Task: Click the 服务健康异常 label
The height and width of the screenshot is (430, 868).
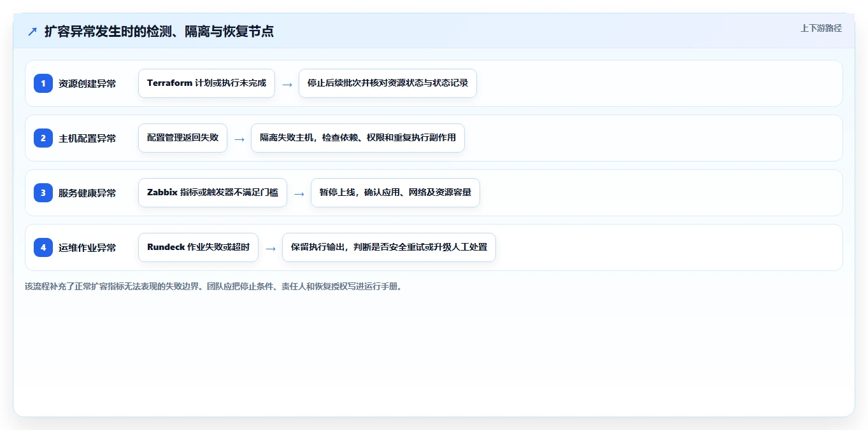Action: click(x=87, y=193)
